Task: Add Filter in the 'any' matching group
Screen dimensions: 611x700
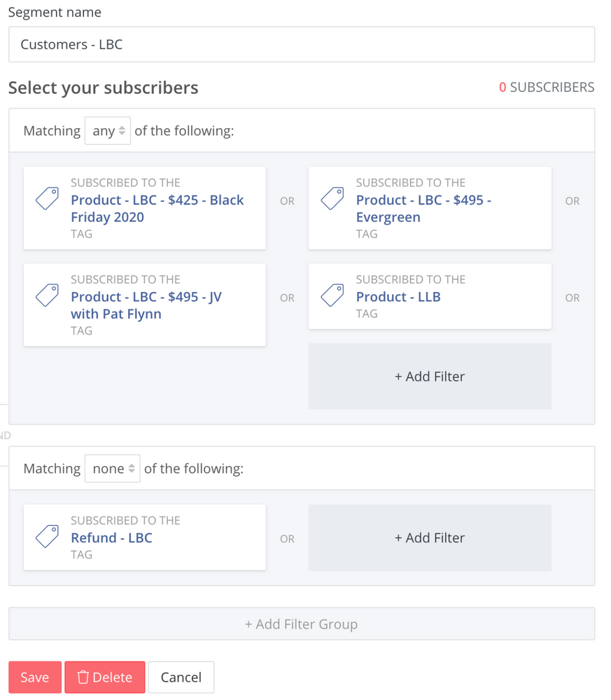Action: (430, 377)
